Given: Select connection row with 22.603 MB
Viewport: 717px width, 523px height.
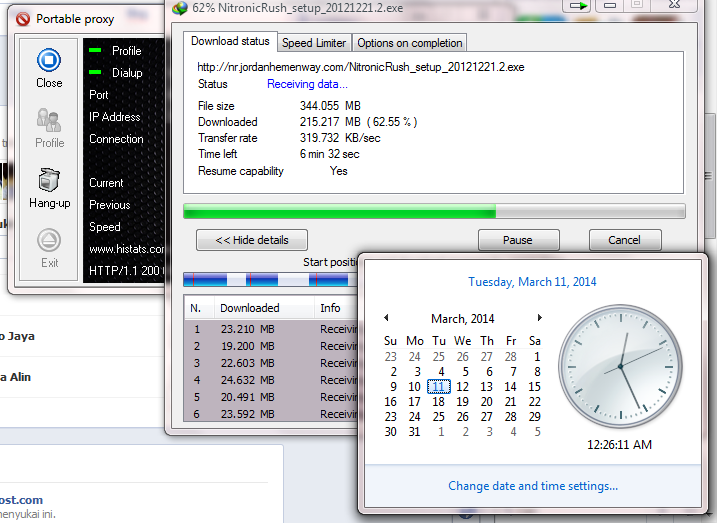Looking at the screenshot, I should coord(272,363).
